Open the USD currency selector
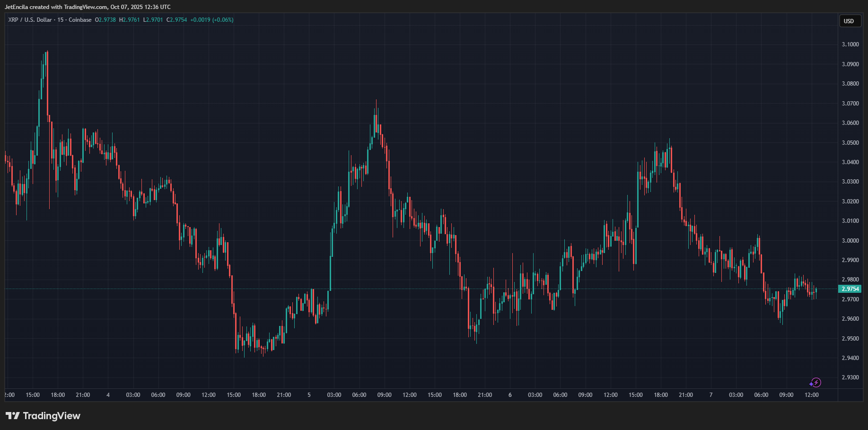 [850, 21]
